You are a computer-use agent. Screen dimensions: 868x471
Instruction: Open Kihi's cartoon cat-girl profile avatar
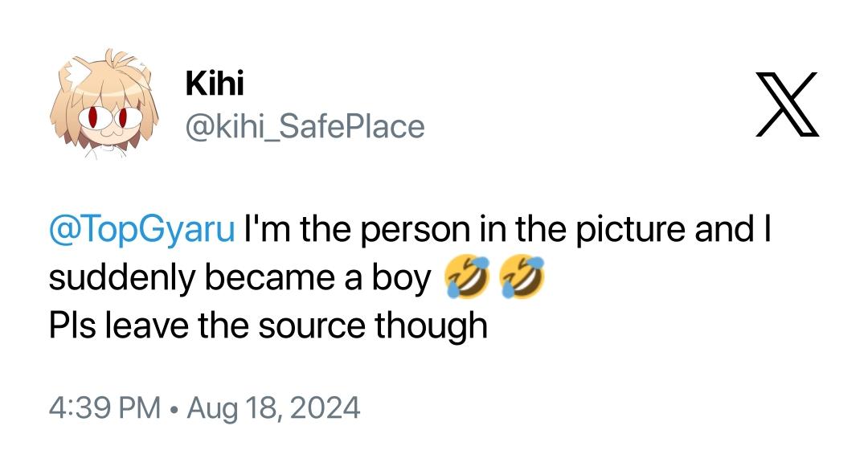click(x=104, y=104)
